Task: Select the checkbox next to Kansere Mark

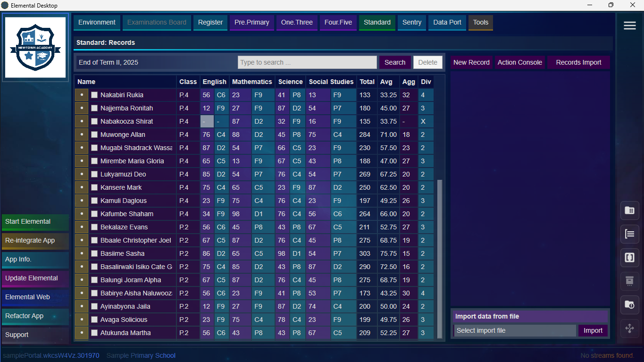Action: (94, 187)
